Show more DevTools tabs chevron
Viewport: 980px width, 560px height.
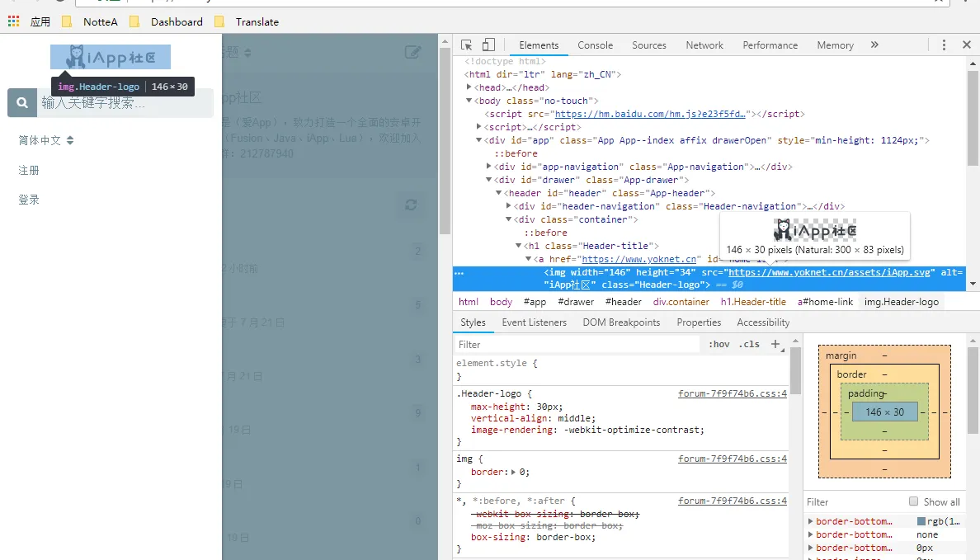[874, 45]
